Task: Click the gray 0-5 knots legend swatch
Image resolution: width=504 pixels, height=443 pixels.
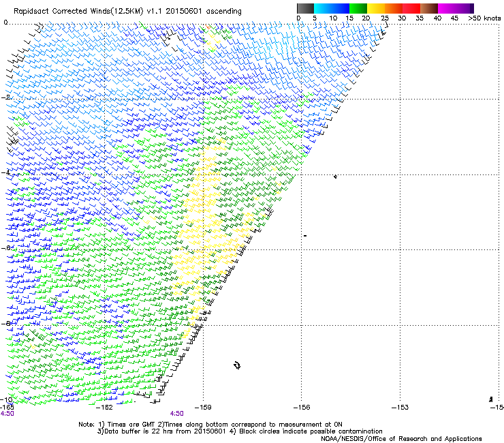Action: coord(305,8)
